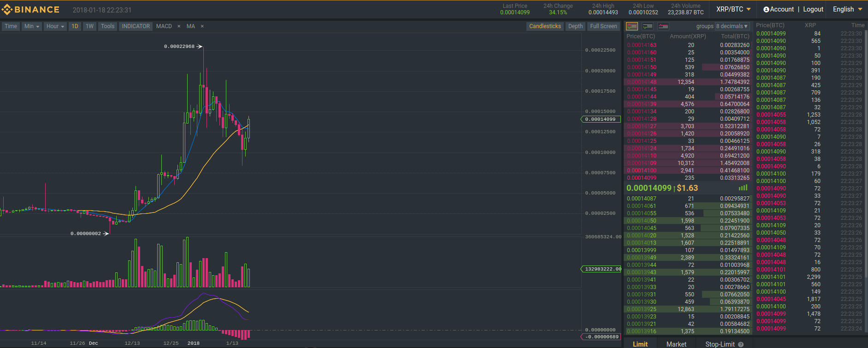Show sell orders only view
Viewport: 868px width, 348px height.
pyautogui.click(x=663, y=26)
